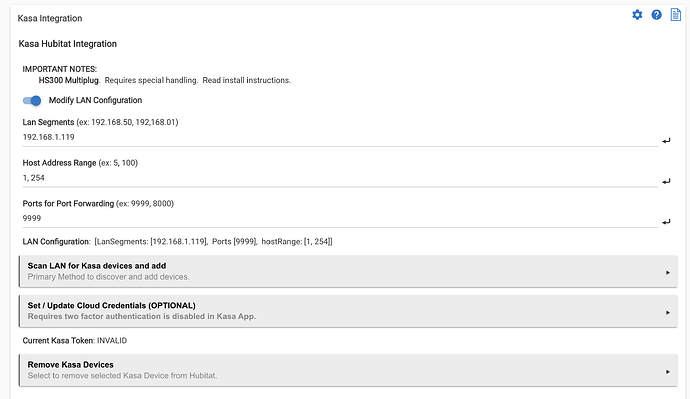Image resolution: width=690 pixels, height=399 pixels.
Task: Click the Current Kasa Token INVALID text
Action: [x=75, y=340]
